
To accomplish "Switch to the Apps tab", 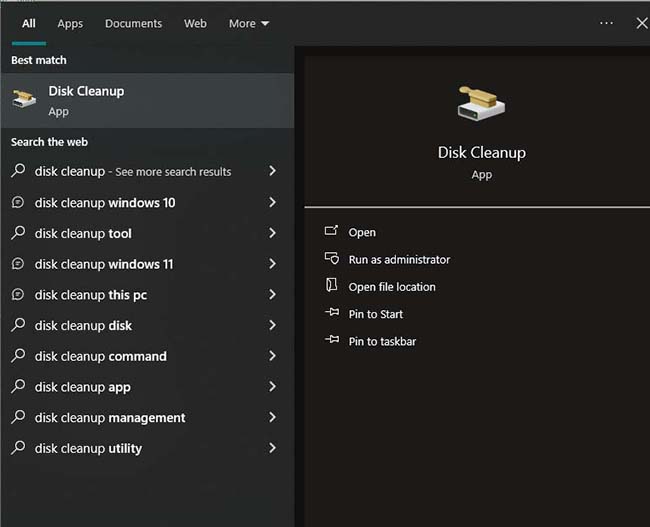I will 70,24.
